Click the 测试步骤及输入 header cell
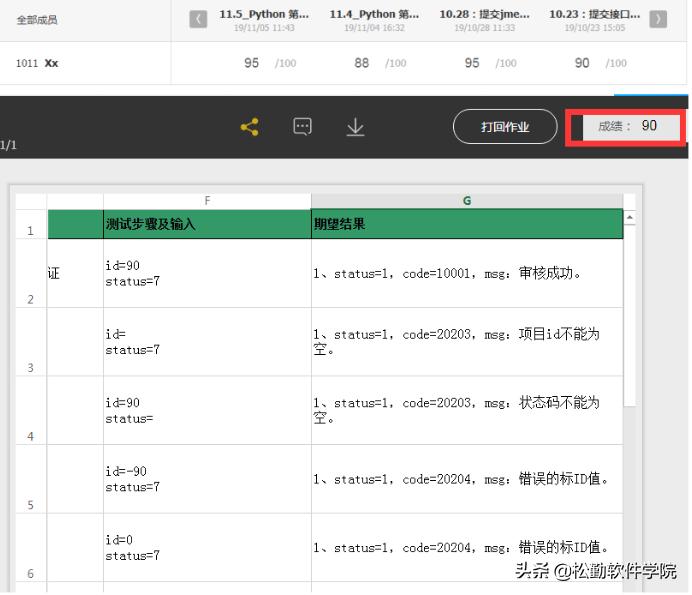The width and height of the screenshot is (692, 595). (207, 224)
